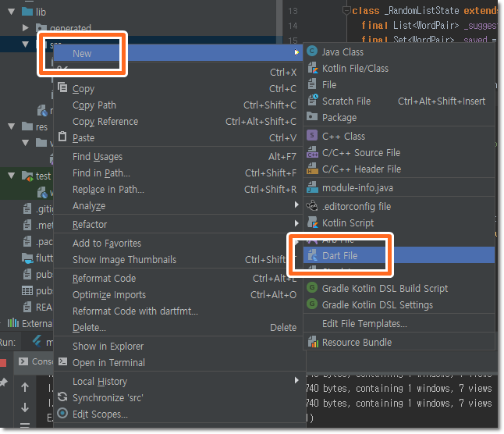Select Find in Path… entry
The height and width of the screenshot is (434, 504).
pos(178,173)
